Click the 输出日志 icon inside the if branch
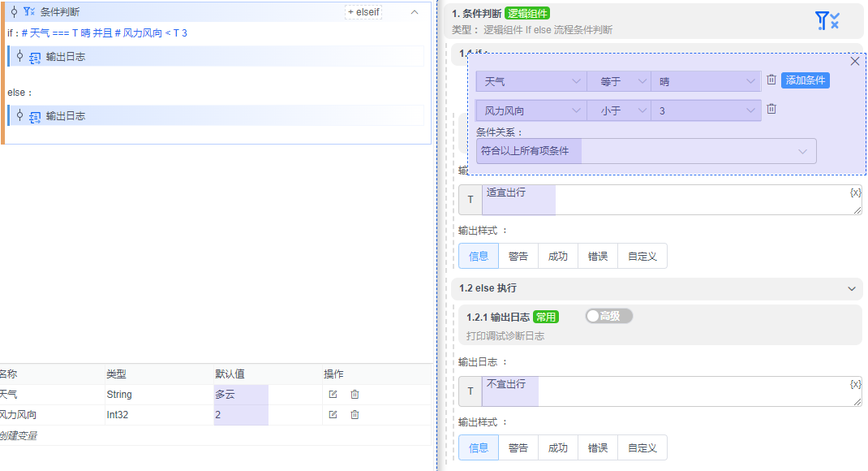This screenshot has height=471, width=868. click(34, 56)
